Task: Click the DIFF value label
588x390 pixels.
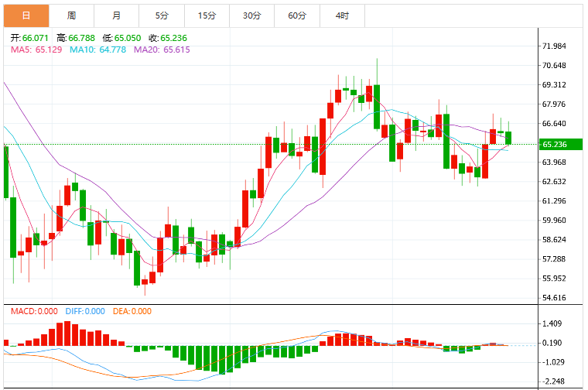Action: 85,311
